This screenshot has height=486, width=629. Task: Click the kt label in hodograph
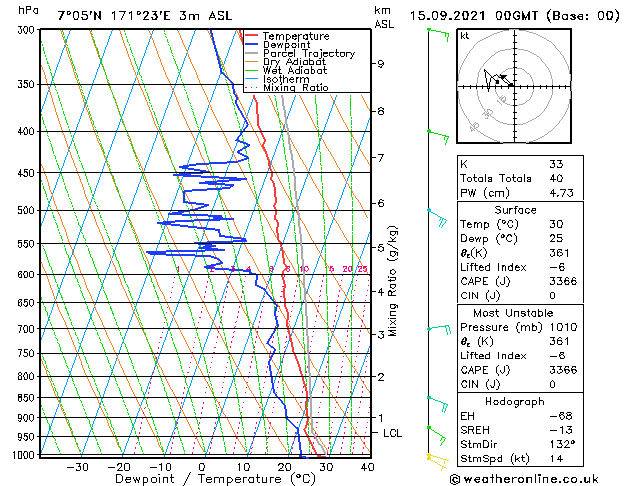465,36
